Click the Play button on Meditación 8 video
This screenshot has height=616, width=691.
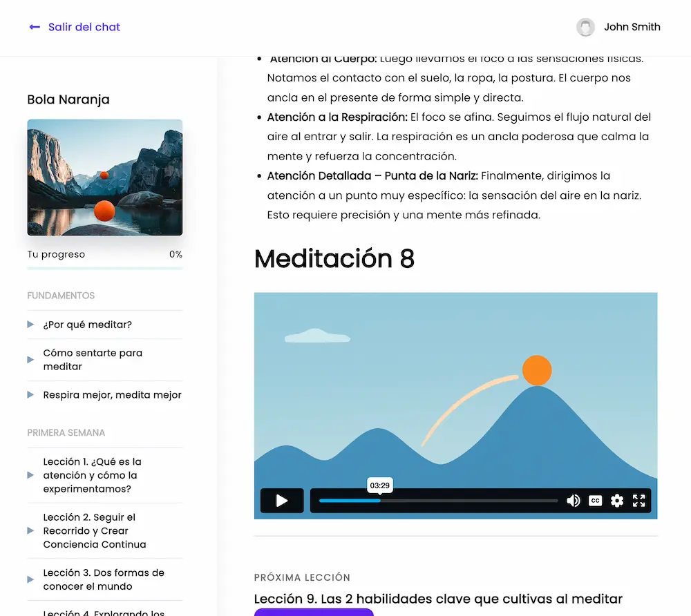point(282,500)
